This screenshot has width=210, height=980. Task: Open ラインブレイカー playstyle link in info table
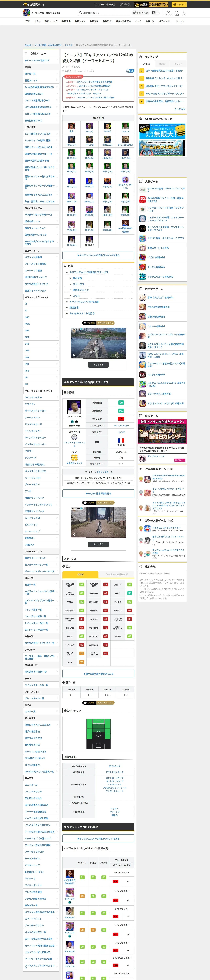pos(121,426)
